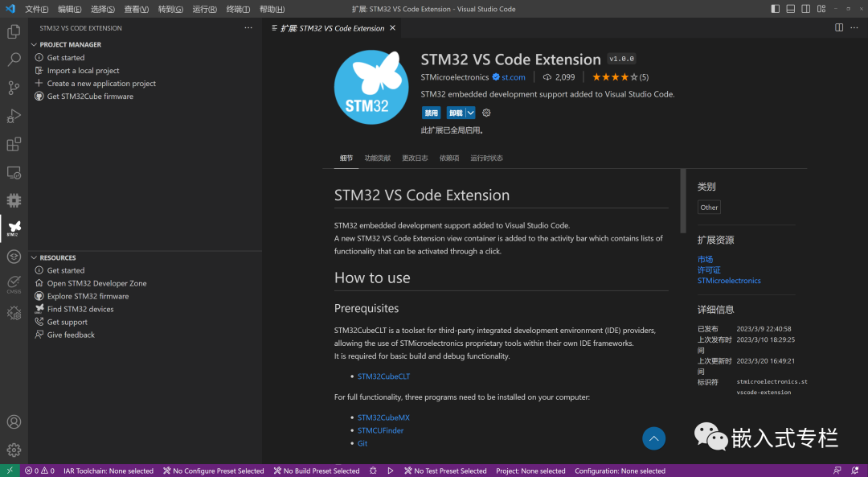Click Get STM32Cube firmware

[x=90, y=97]
